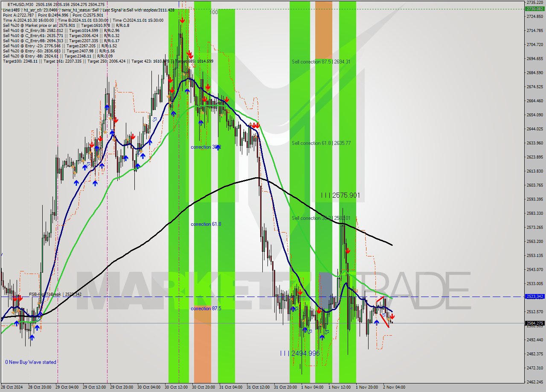Click the '28 Oct 20:00' time axis label

pos(40,387)
